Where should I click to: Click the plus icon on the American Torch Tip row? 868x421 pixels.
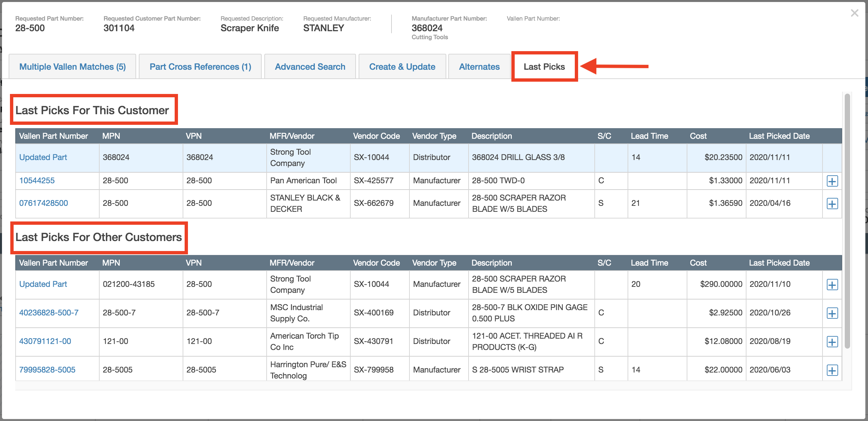(x=832, y=342)
